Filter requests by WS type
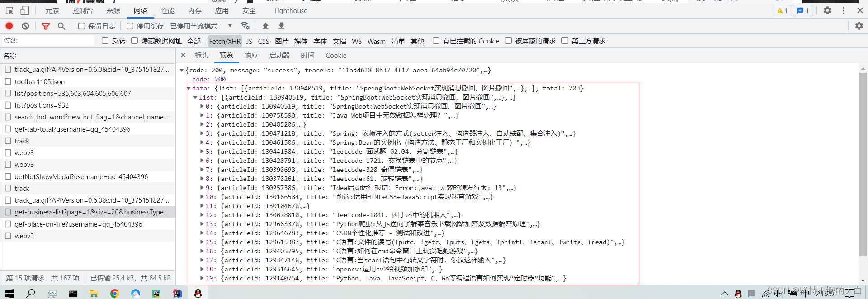Viewport: 868px width, 299px height. 357,41
